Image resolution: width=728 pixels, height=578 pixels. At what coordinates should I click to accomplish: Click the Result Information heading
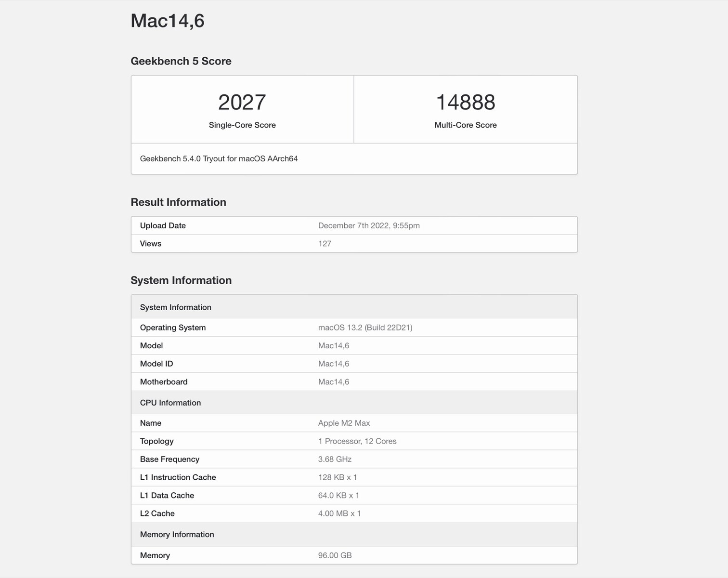coord(178,202)
